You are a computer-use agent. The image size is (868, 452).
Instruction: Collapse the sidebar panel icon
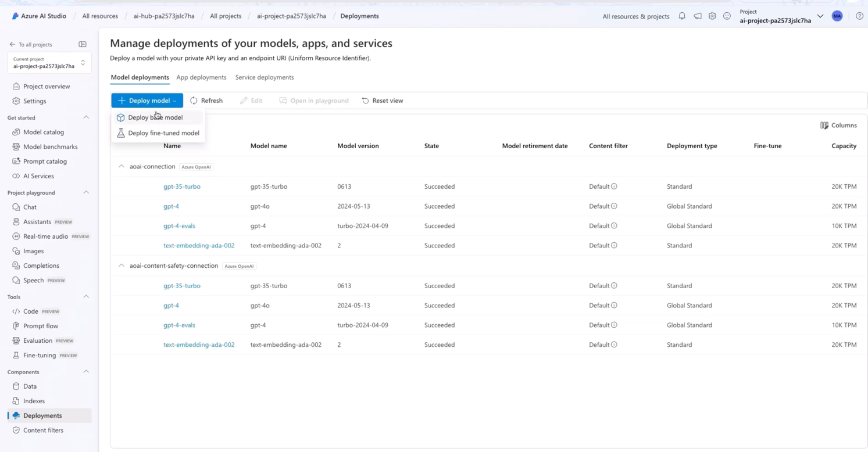pyautogui.click(x=83, y=44)
